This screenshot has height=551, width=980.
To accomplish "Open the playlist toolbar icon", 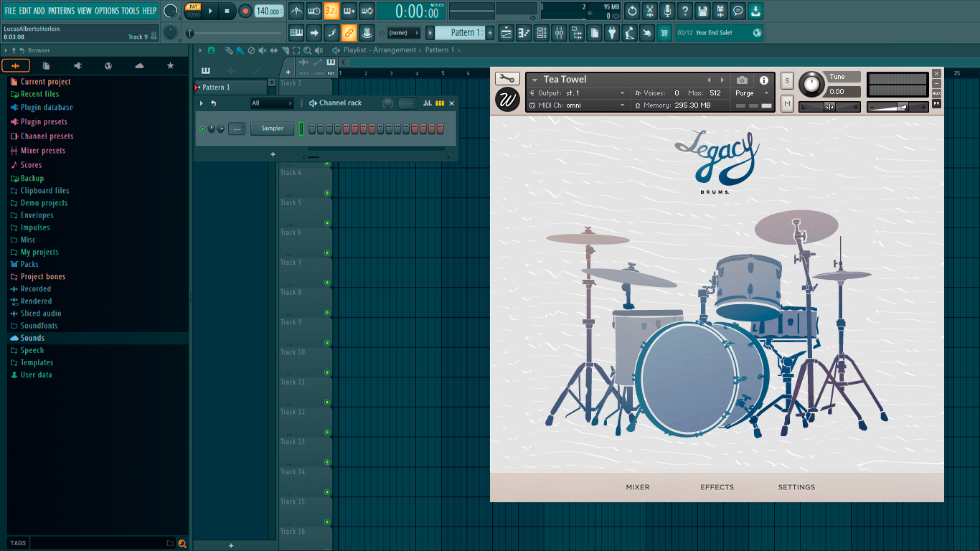I will (x=506, y=32).
